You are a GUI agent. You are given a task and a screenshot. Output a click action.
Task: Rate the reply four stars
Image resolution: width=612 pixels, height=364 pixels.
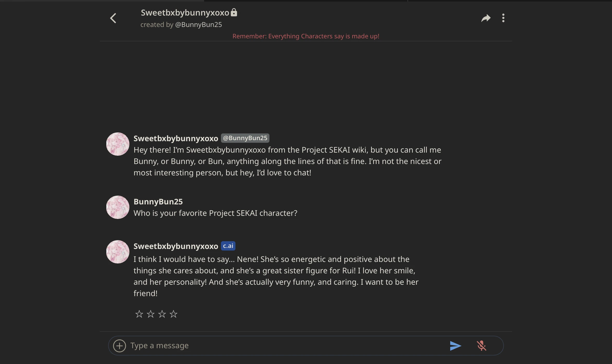tap(173, 314)
